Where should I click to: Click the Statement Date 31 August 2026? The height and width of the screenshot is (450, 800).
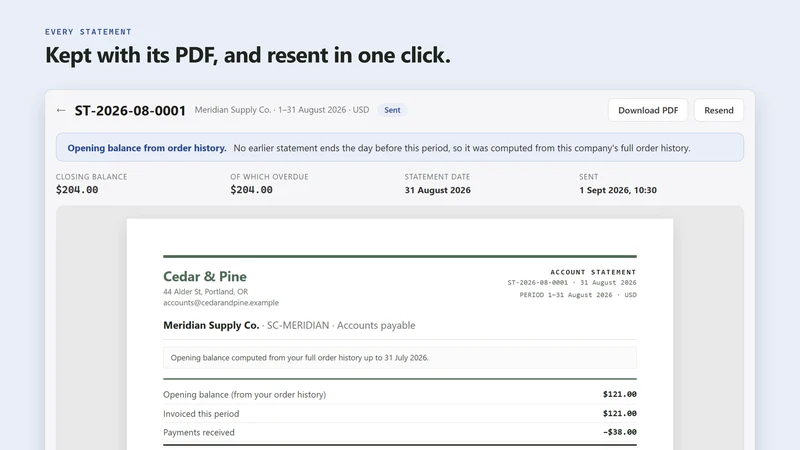point(437,190)
